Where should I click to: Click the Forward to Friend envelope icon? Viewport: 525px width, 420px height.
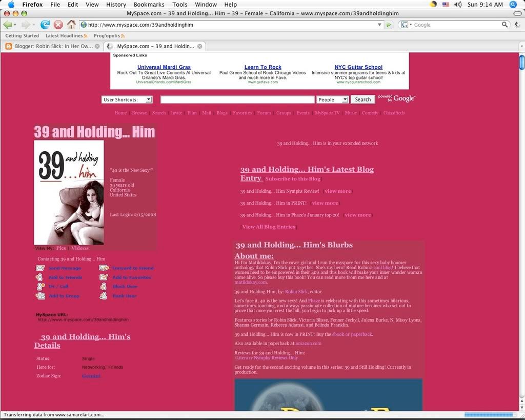(x=104, y=268)
